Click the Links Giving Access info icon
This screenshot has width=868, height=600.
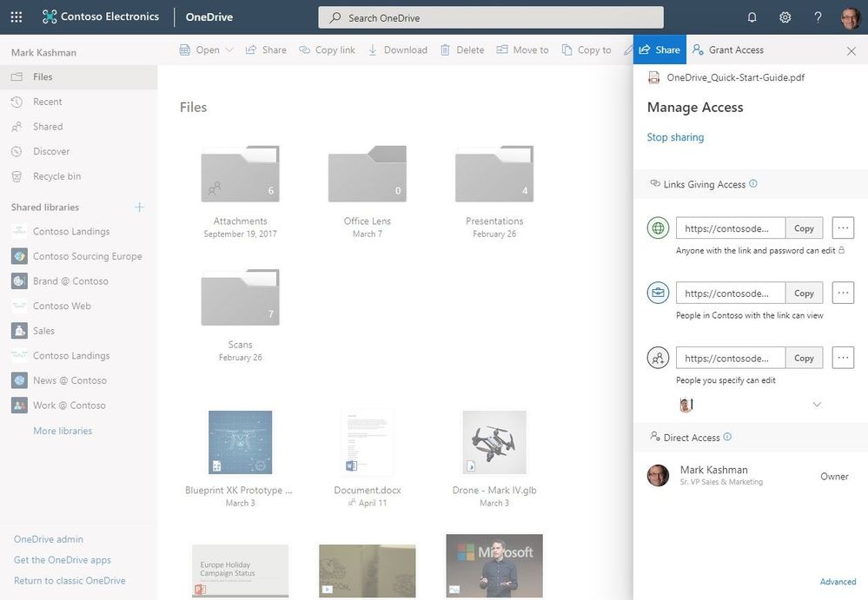[x=753, y=183]
